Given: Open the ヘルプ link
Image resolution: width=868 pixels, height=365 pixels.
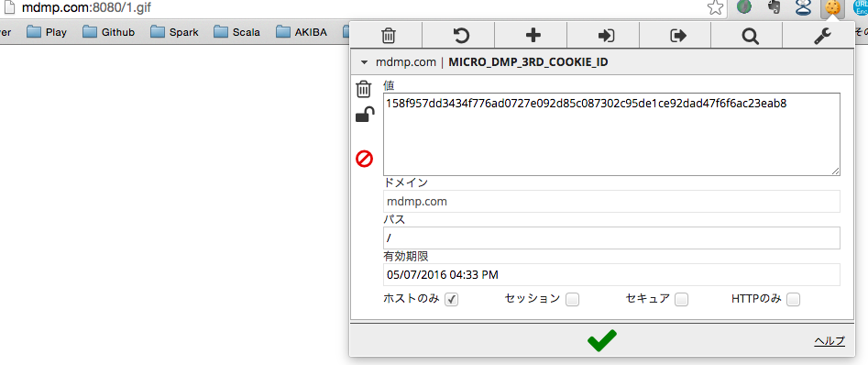Looking at the screenshot, I should [830, 341].
